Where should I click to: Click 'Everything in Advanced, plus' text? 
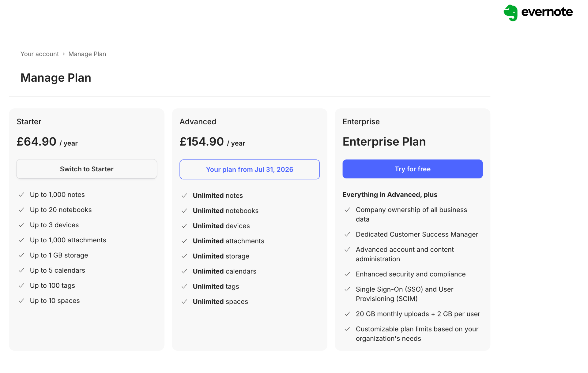(390, 195)
